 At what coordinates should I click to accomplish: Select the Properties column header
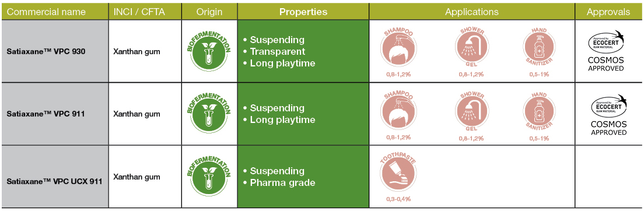[x=303, y=12]
